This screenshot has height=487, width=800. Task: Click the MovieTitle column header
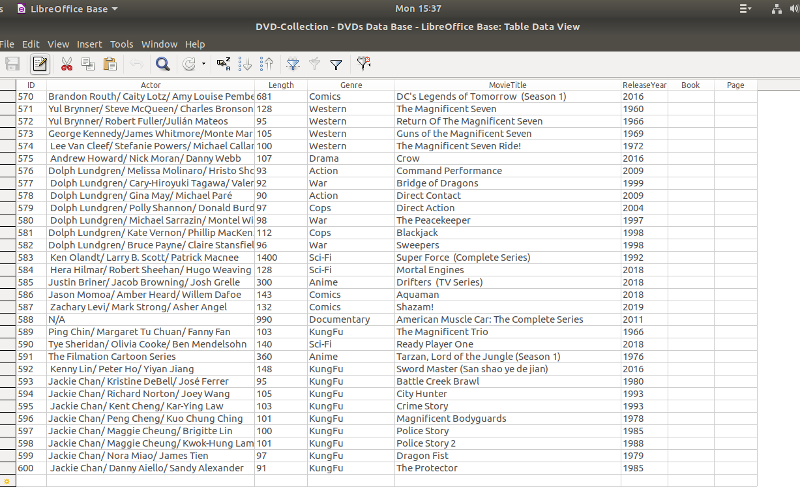[x=508, y=85]
